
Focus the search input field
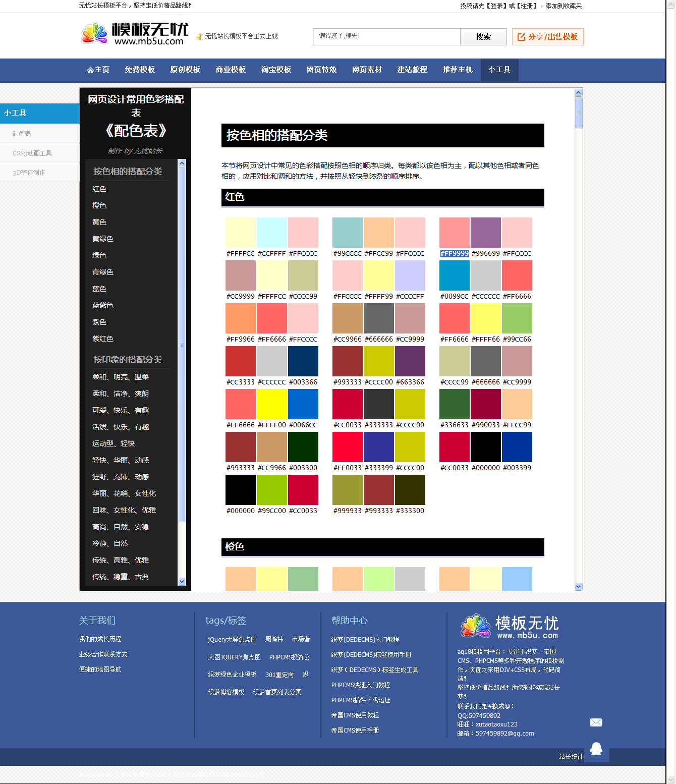click(386, 37)
